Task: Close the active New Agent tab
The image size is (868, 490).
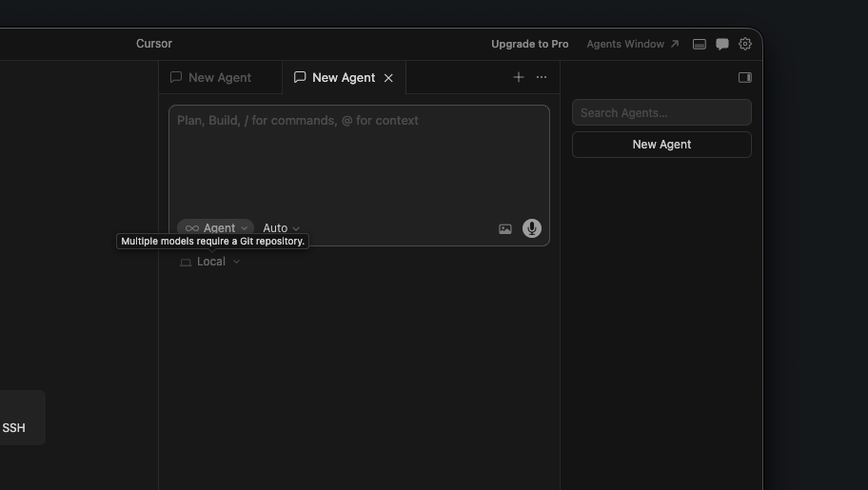Action: click(x=388, y=78)
